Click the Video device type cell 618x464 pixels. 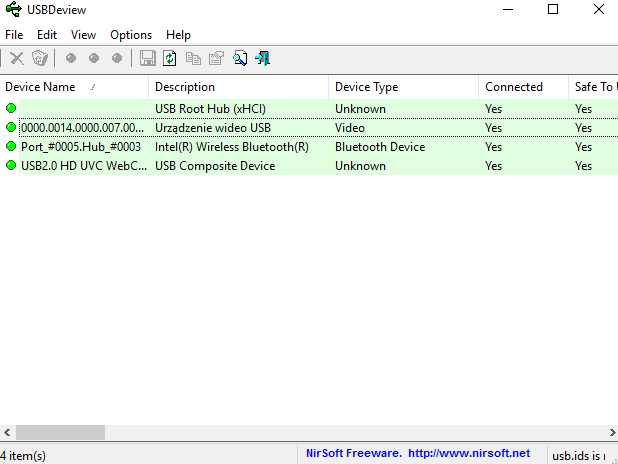click(350, 128)
